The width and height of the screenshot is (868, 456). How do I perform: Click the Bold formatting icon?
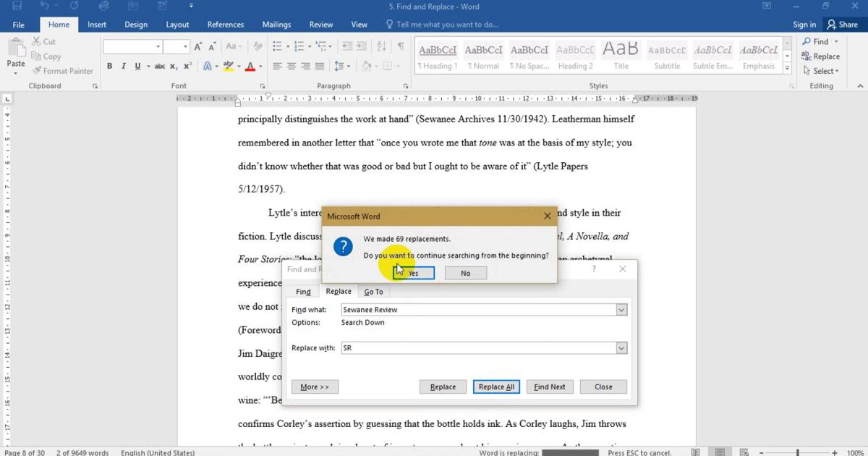(109, 66)
